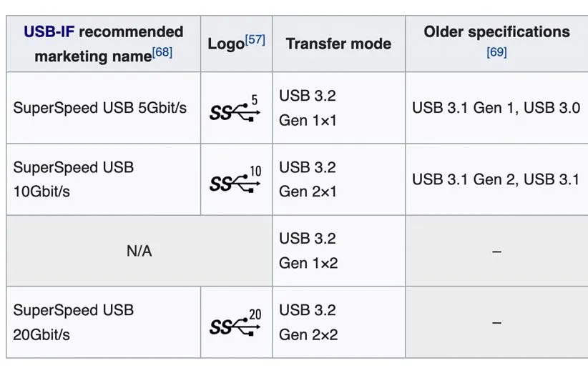Screen dimensions: 588x373
Task: Select the SuperSpeed USB 5Gbit/s cell
Action: click(99, 108)
